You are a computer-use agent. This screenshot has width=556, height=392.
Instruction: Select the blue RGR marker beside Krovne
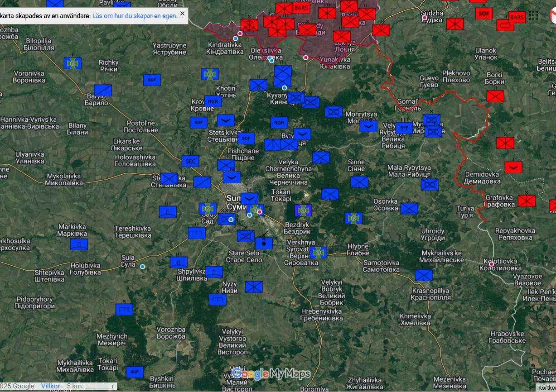(x=213, y=101)
